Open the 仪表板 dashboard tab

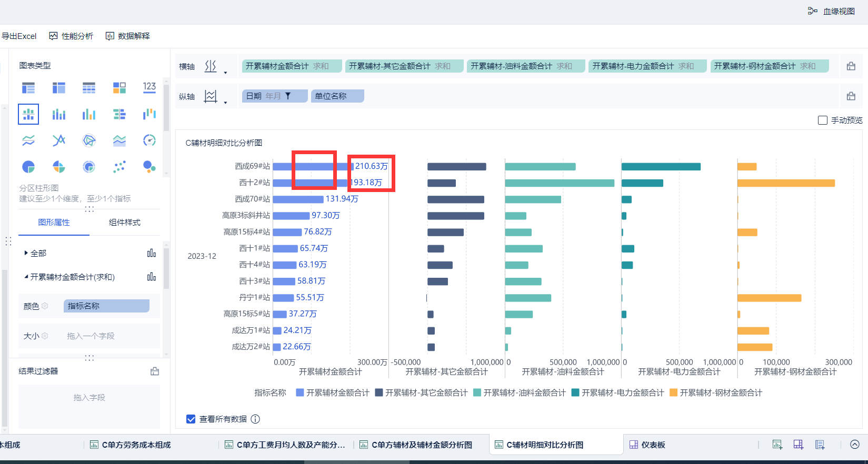[x=647, y=445]
